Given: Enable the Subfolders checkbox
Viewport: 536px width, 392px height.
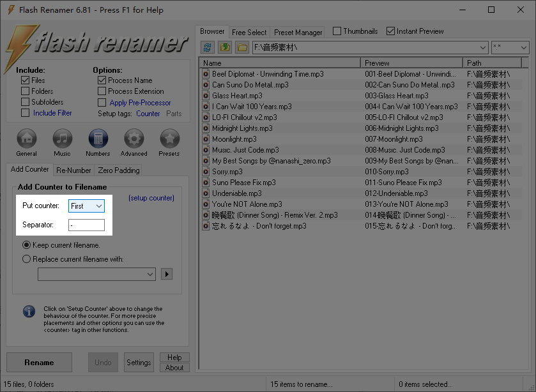Looking at the screenshot, I should (x=25, y=102).
